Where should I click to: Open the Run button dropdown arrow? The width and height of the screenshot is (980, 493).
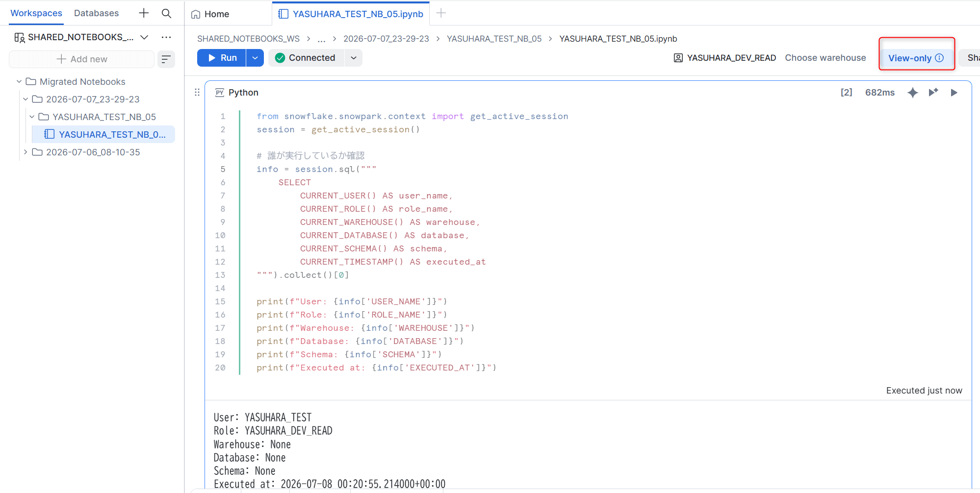pyautogui.click(x=255, y=58)
